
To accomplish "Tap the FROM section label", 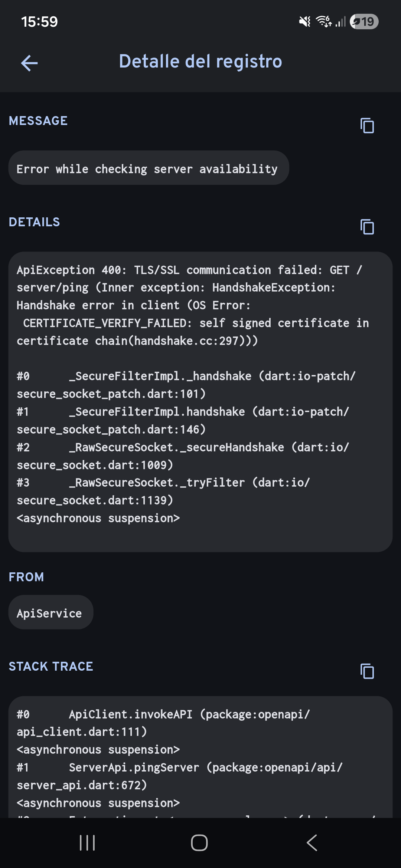I will 26,576.
